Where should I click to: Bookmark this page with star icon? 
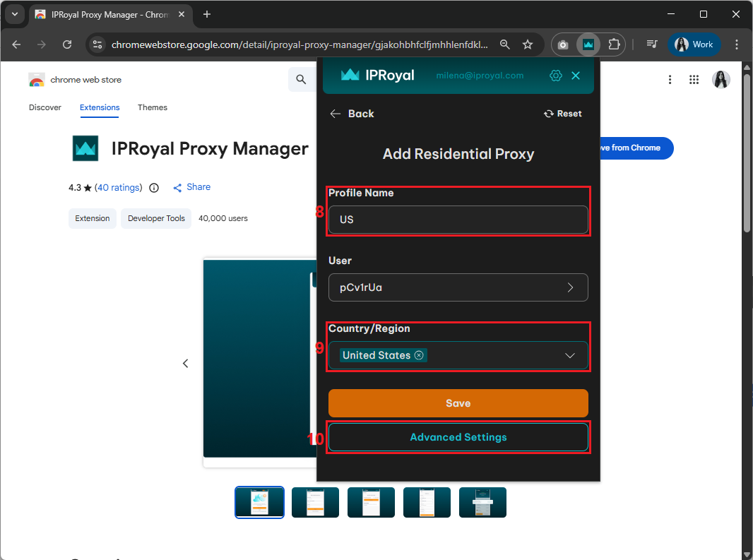pyautogui.click(x=528, y=44)
